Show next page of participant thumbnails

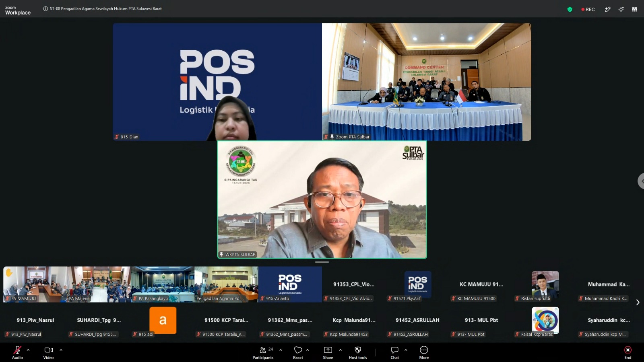pos(638,302)
